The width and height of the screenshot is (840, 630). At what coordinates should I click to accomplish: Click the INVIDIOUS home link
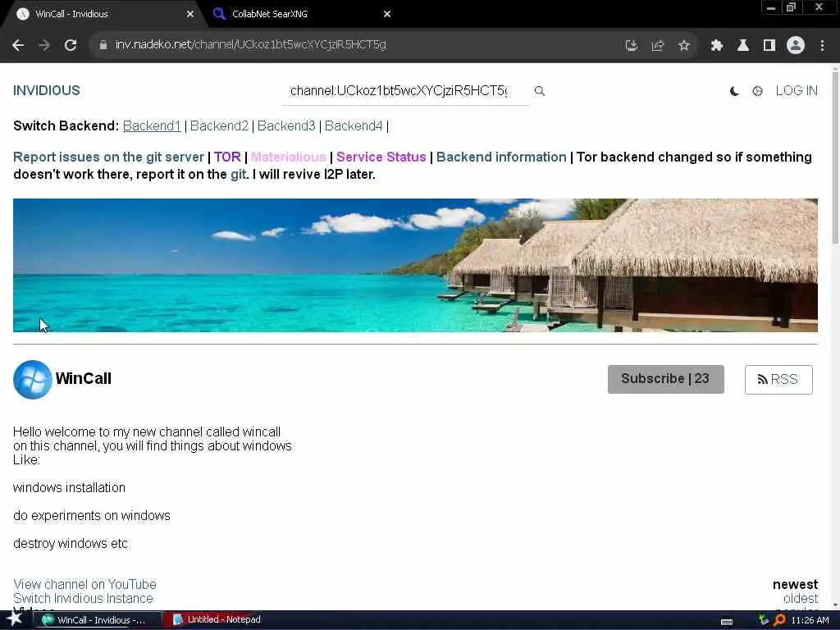coord(47,90)
